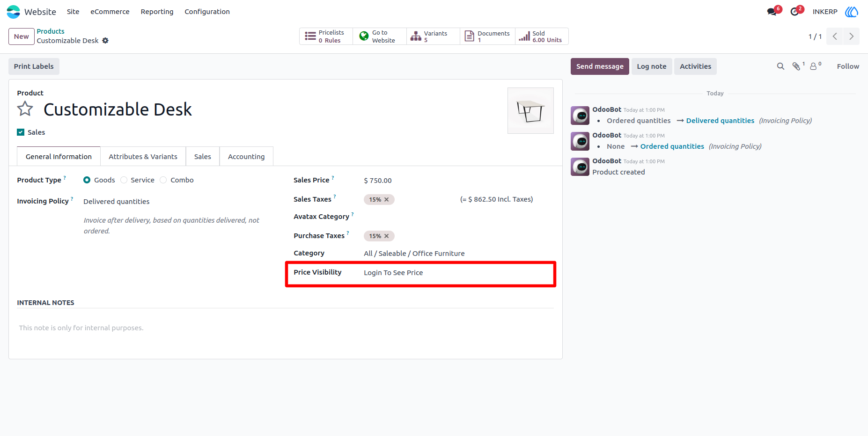868x436 pixels.
Task: Search chatter messages with magnifier icon
Action: click(x=780, y=66)
